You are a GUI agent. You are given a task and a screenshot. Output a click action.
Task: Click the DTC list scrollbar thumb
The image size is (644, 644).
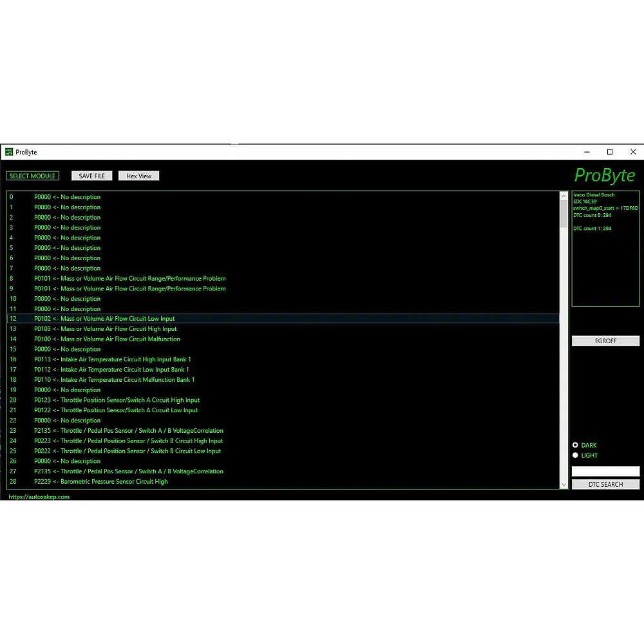564,214
